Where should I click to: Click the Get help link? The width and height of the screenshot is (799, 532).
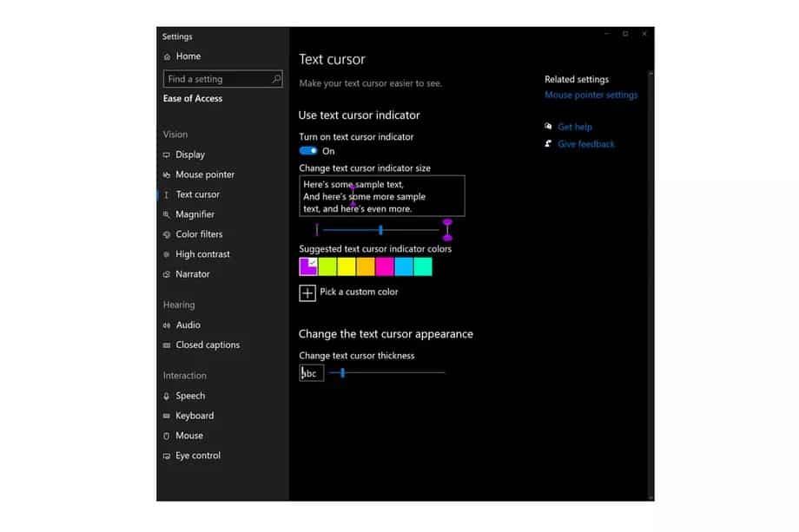[574, 127]
